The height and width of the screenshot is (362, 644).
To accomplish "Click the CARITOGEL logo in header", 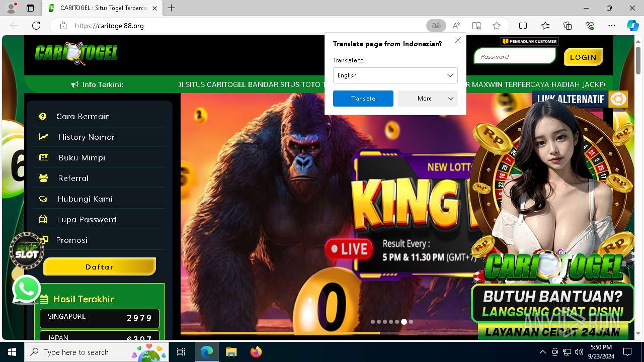I will [x=76, y=53].
